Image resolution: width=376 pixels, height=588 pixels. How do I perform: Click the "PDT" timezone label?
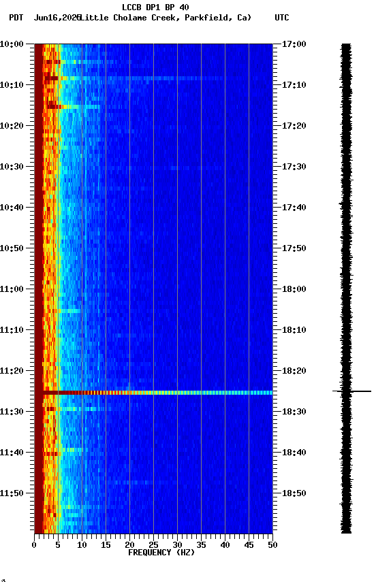point(16,18)
